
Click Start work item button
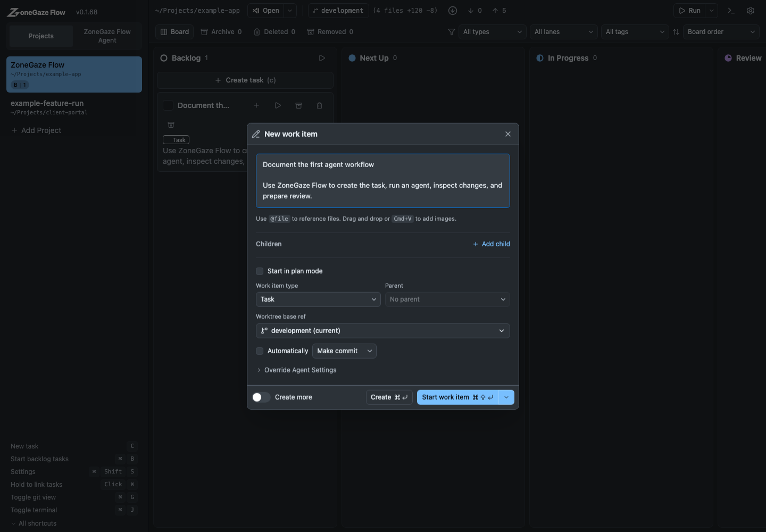click(458, 397)
